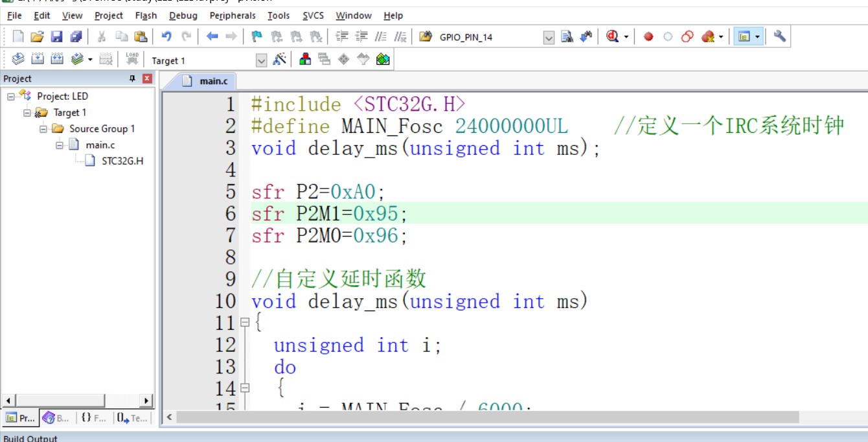
Task: Open the Target 1 selection dropdown
Action: tap(261, 60)
